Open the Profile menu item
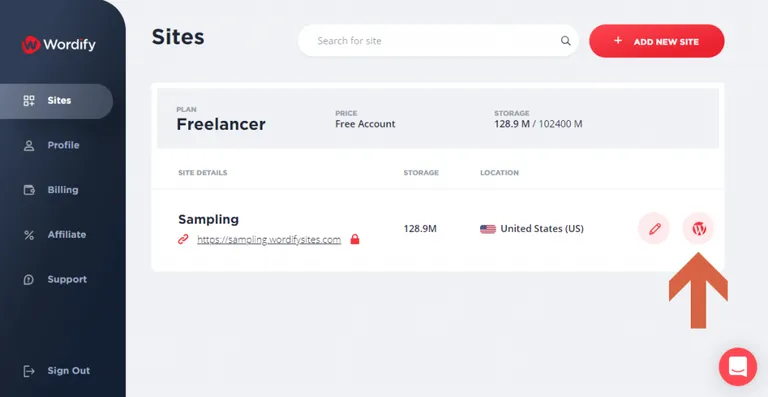768x397 pixels. (51, 145)
